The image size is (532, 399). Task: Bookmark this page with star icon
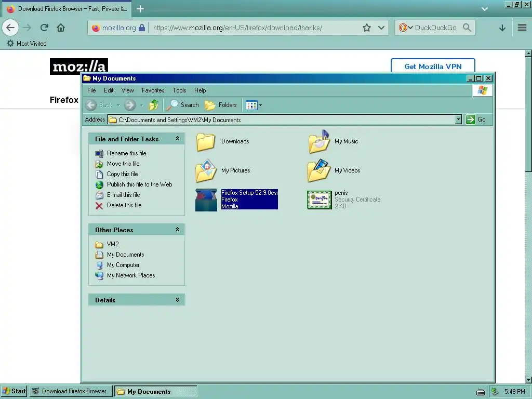(366, 28)
